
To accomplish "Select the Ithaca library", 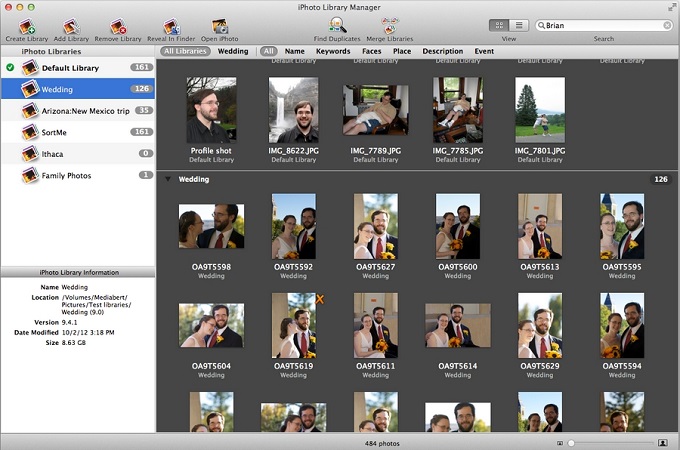I will tap(78, 153).
